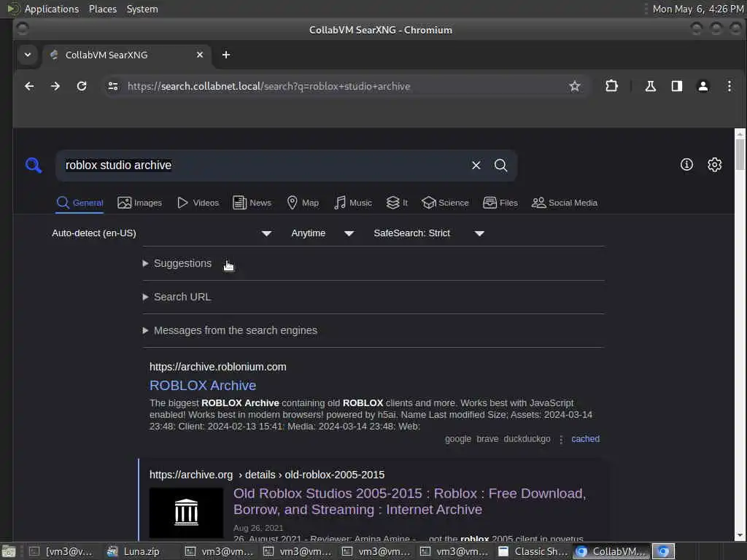Open the SearXNG about info icon
Screen dimensions: 747x560
tap(686, 165)
